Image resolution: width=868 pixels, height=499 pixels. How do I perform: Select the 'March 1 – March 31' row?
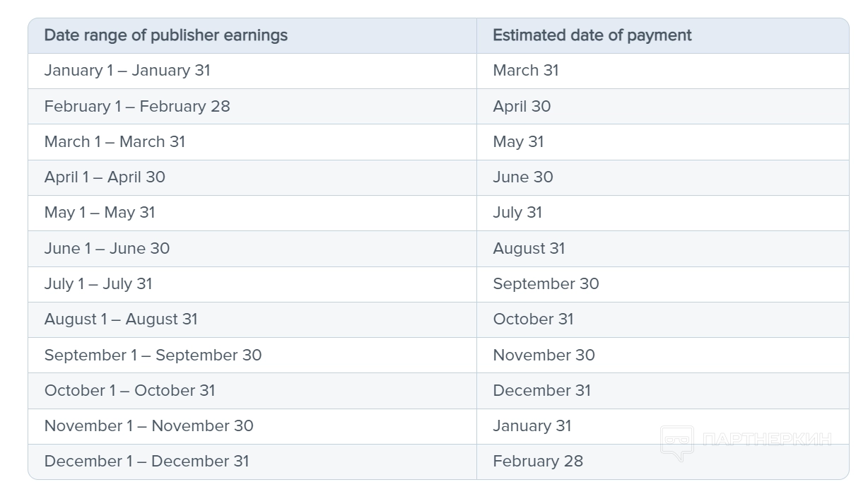(x=115, y=141)
